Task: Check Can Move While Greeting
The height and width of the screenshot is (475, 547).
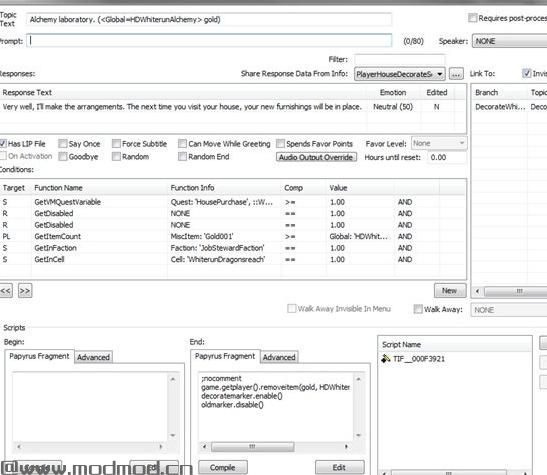Action: tap(182, 144)
